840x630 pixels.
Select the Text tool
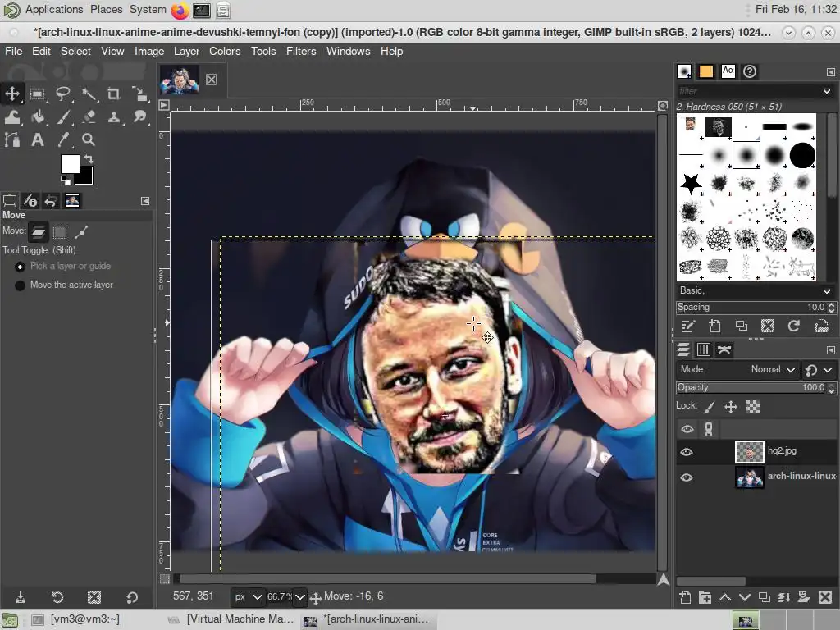pos(38,139)
